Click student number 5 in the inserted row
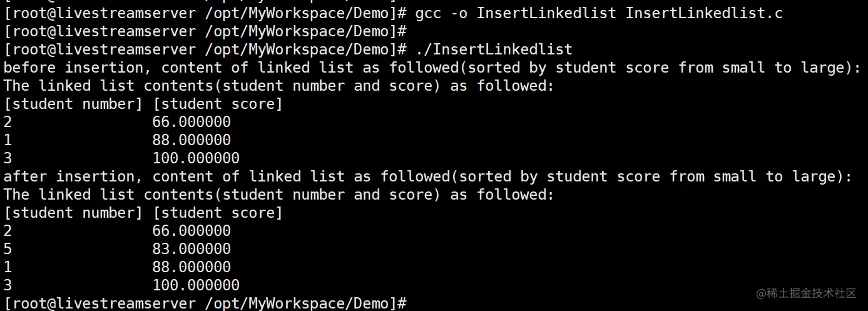Screen dimensions: 868x311 (x=8, y=249)
